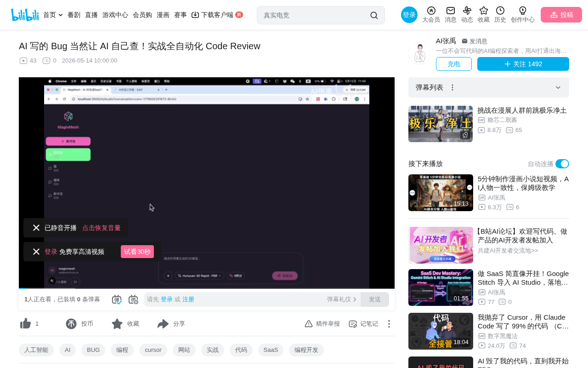Favorite the video with star 收藏

pos(117,324)
